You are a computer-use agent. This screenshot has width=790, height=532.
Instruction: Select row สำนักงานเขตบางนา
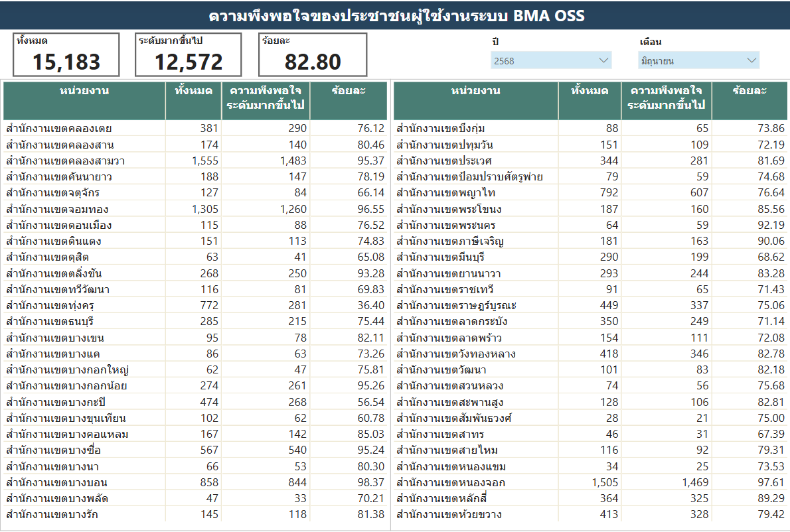click(x=195, y=466)
